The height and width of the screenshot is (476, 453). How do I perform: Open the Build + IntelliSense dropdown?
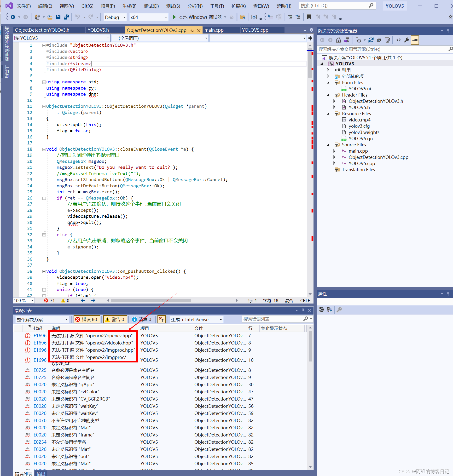click(x=196, y=319)
